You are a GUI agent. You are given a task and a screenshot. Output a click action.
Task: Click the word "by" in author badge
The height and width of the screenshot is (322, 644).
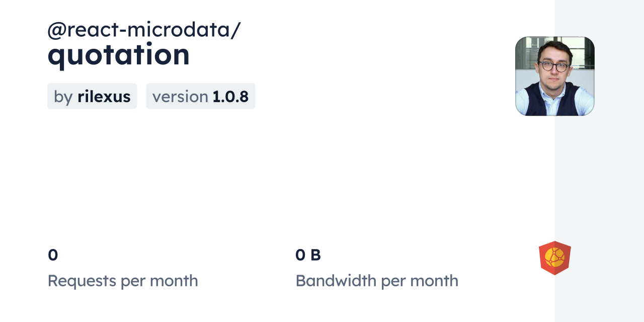point(63,97)
